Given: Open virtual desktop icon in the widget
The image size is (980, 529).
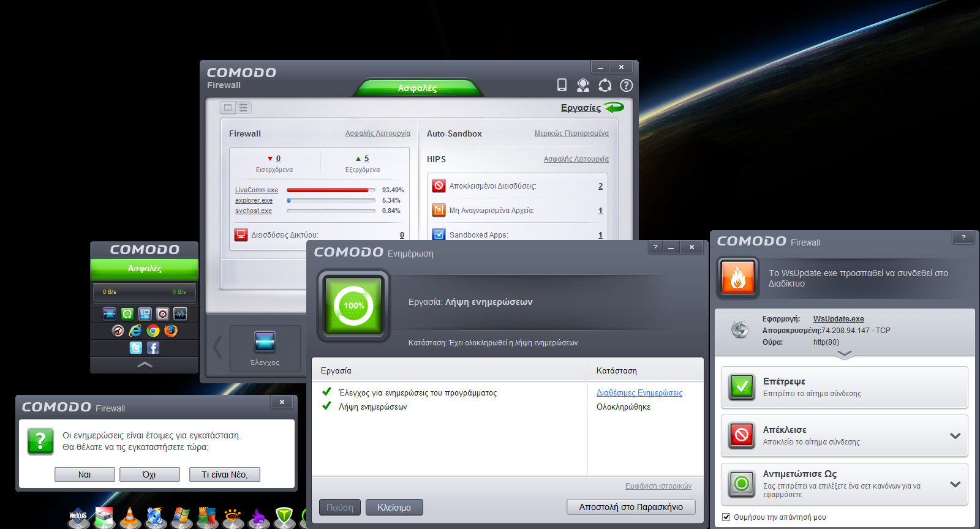Looking at the screenshot, I should coord(145,314).
